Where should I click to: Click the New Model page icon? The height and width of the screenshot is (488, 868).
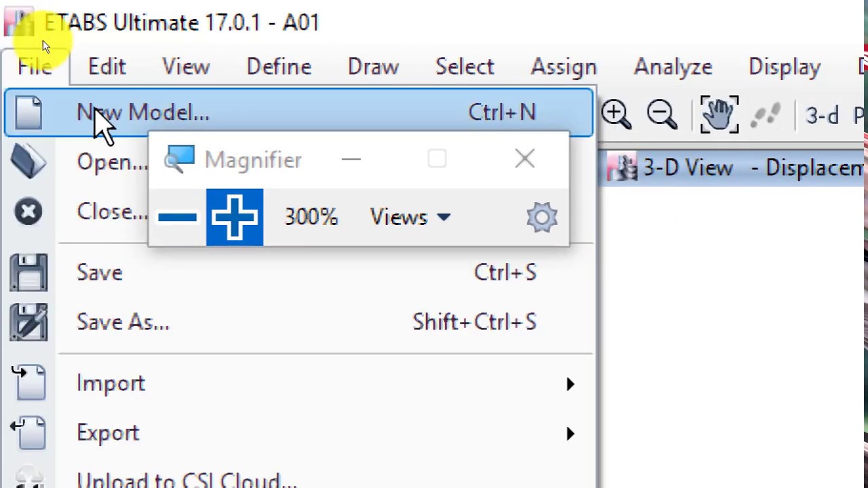28,113
